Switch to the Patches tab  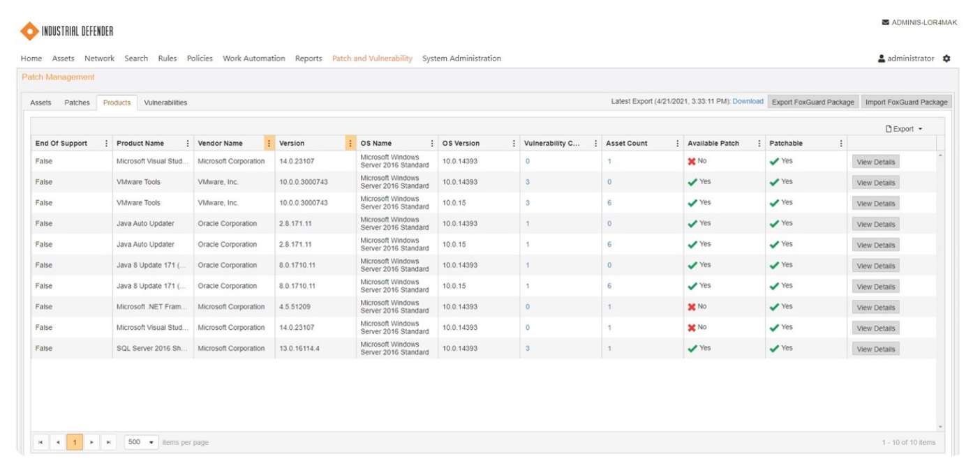pos(77,102)
